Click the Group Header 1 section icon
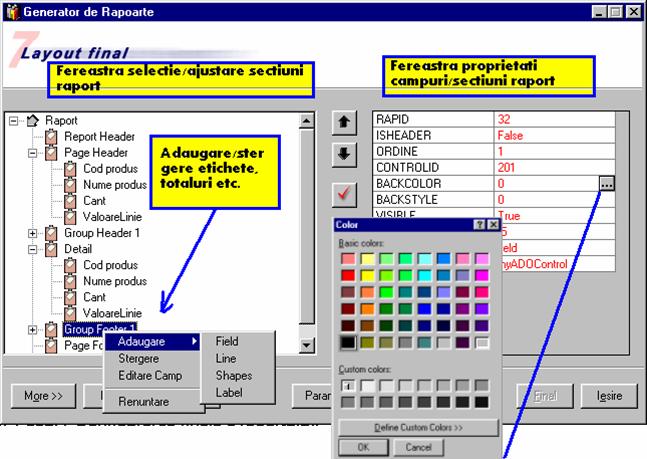The height and width of the screenshot is (459, 647). [53, 233]
